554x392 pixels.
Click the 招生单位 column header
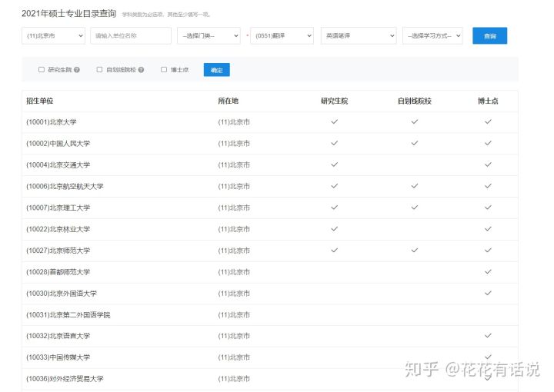[x=39, y=101]
